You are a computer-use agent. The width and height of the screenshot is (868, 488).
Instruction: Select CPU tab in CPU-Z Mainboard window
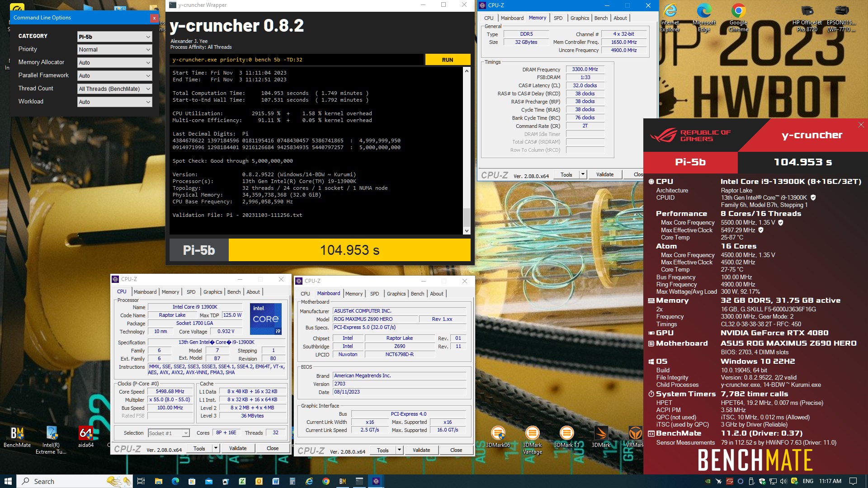click(305, 294)
